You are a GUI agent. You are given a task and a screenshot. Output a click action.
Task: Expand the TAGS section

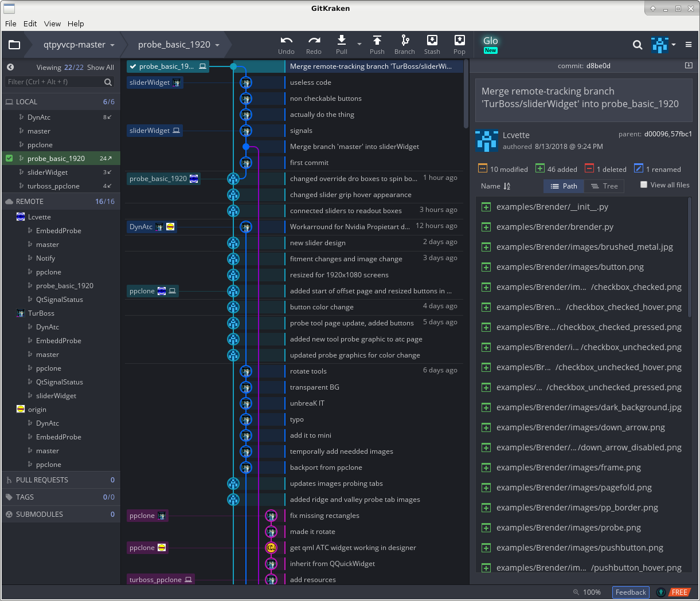(61, 497)
